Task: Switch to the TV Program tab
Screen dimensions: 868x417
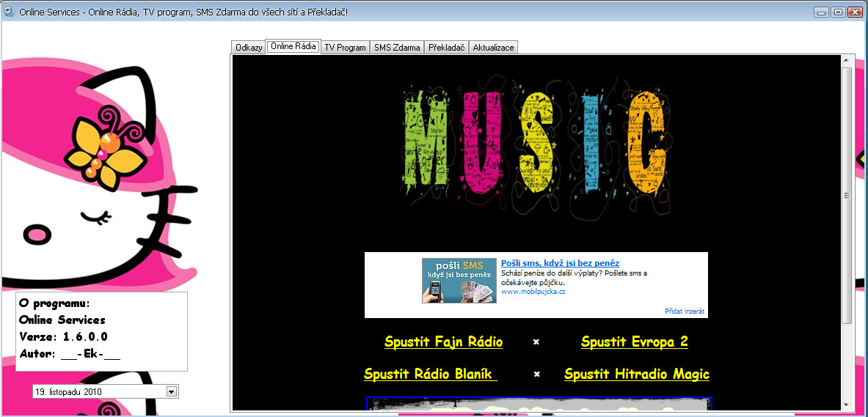Action: tap(345, 48)
